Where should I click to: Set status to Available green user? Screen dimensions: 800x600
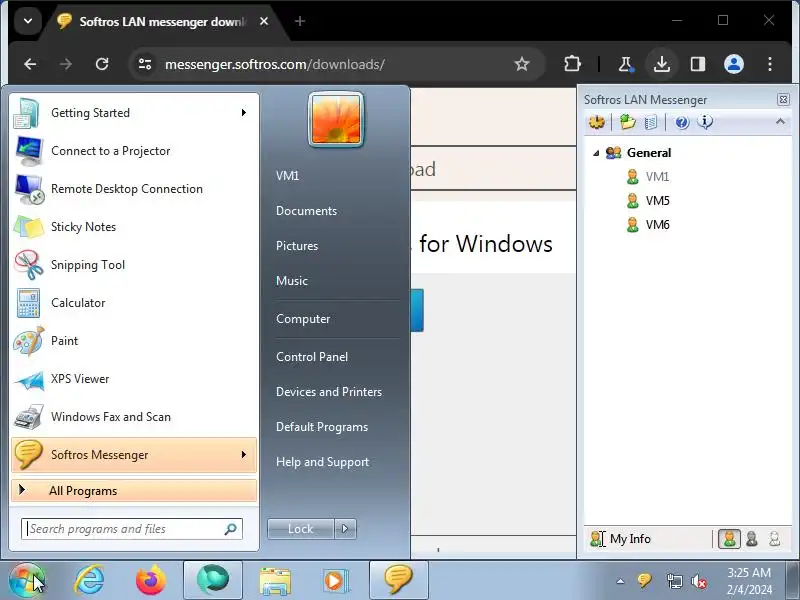730,539
